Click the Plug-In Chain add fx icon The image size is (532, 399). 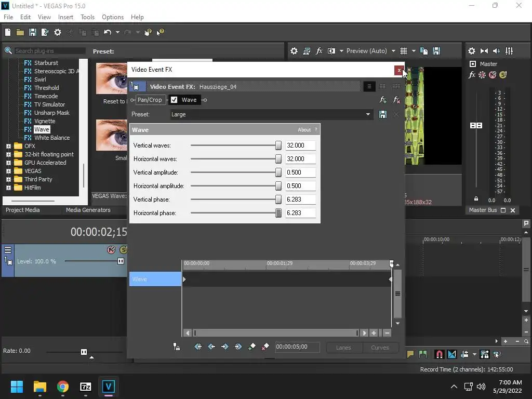383,100
